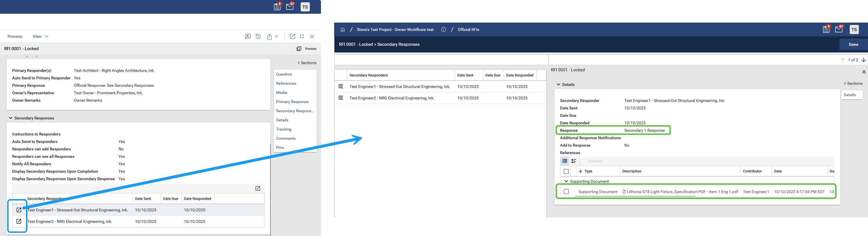Collapse the Supporting Document group

(566, 181)
